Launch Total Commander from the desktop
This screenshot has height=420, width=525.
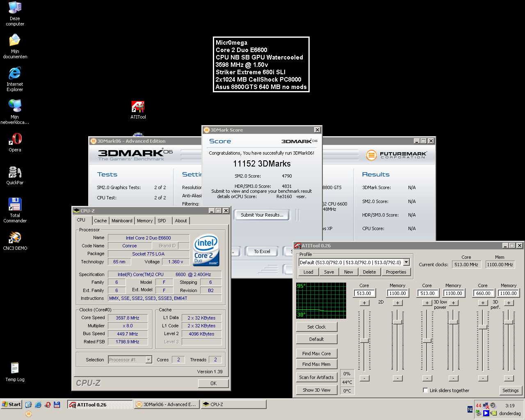click(15, 210)
